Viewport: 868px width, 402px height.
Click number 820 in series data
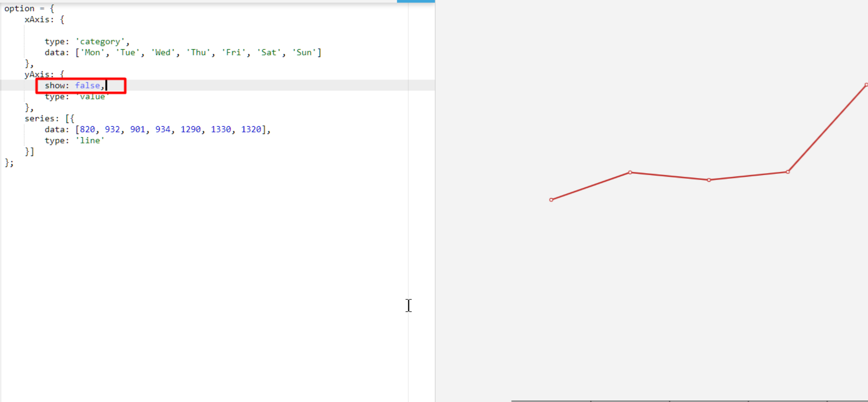(88, 130)
